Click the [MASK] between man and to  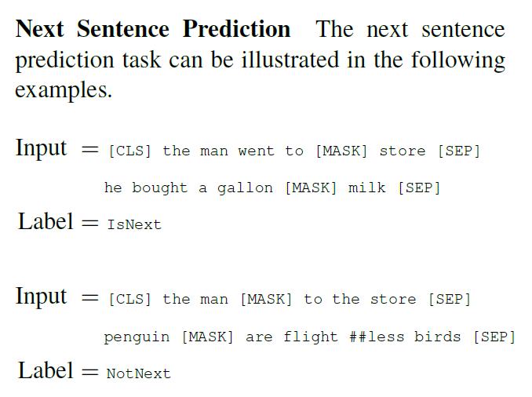click(x=266, y=299)
